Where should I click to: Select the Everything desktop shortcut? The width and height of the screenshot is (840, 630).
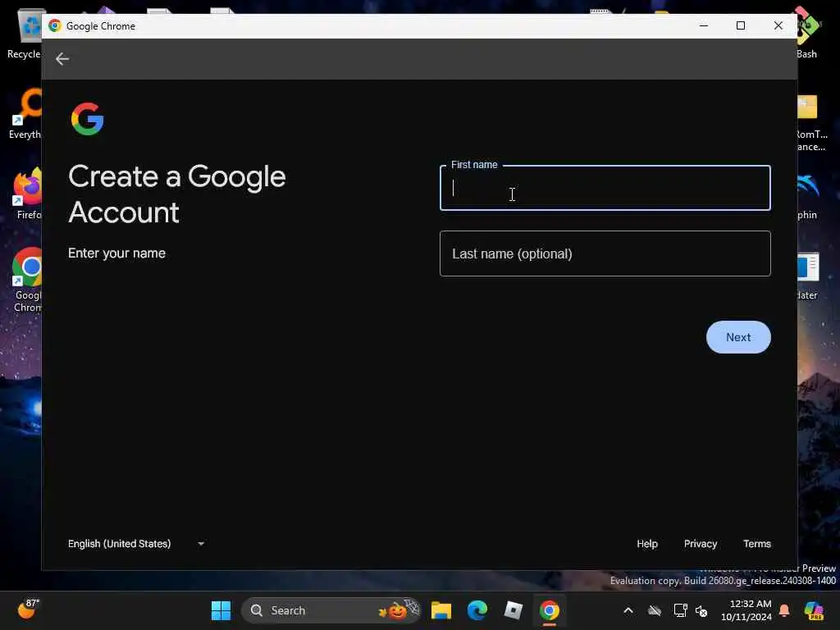pyautogui.click(x=25, y=114)
